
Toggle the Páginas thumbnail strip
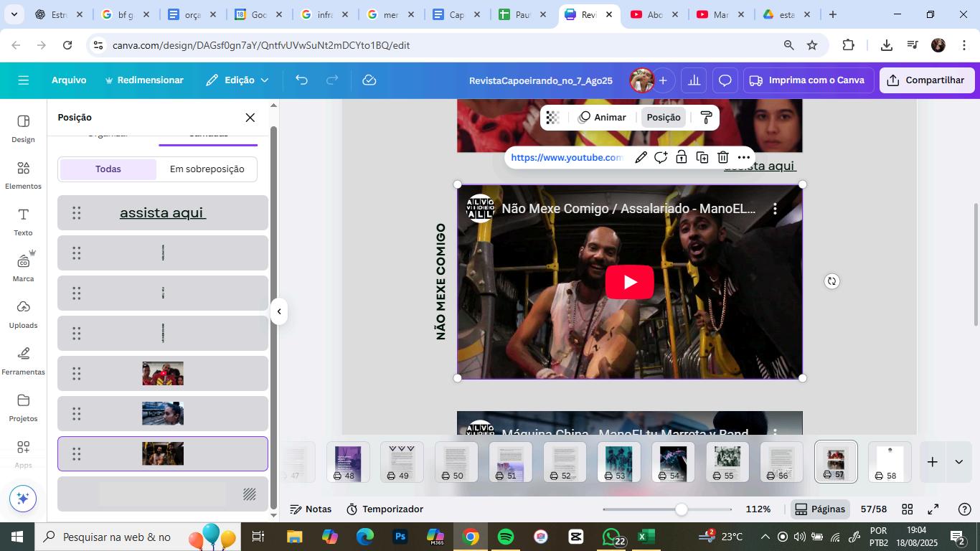click(820, 509)
